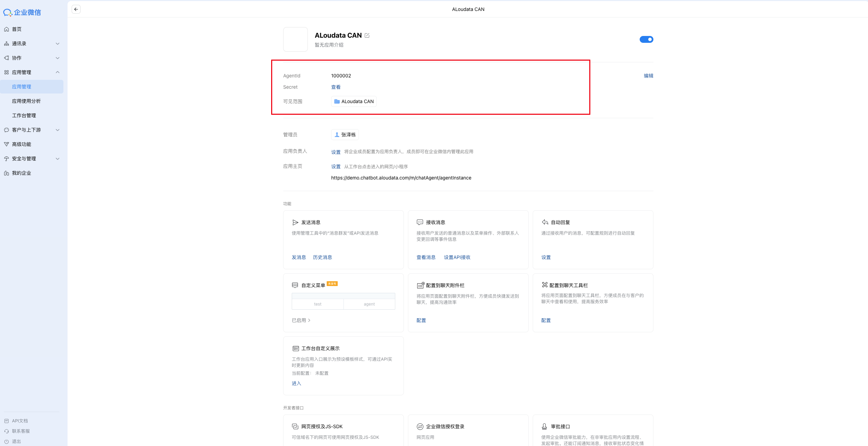Click the 配置到聊天附件栏 icon
Viewport: 868px width, 446px height.
pyautogui.click(x=421, y=285)
